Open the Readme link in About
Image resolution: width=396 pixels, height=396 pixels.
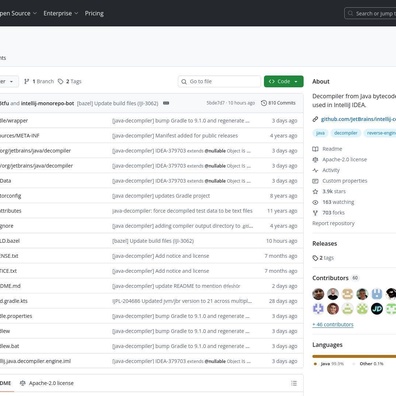332,149
